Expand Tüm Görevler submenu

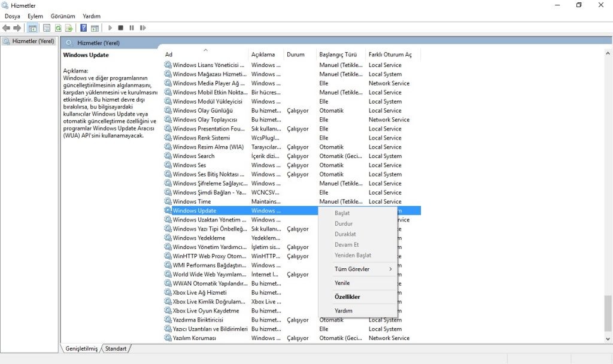tap(358, 269)
